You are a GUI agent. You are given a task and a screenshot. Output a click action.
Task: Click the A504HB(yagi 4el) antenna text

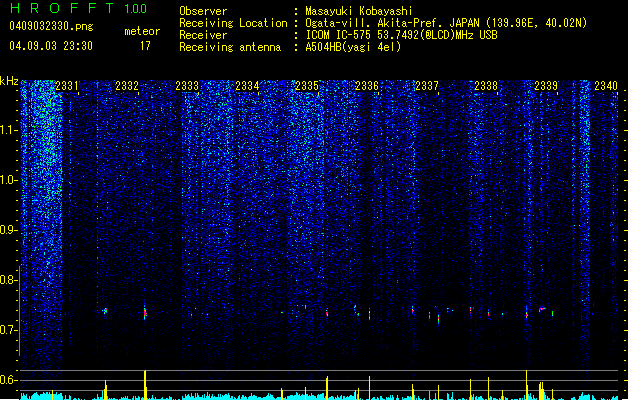[x=353, y=47]
